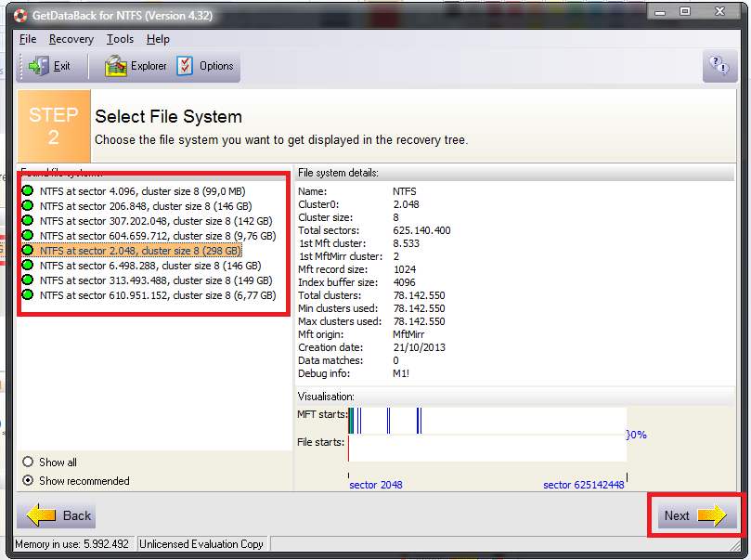Click 'Memory in use: 5.992.492' status entry
The image size is (751, 560).
tap(71, 544)
